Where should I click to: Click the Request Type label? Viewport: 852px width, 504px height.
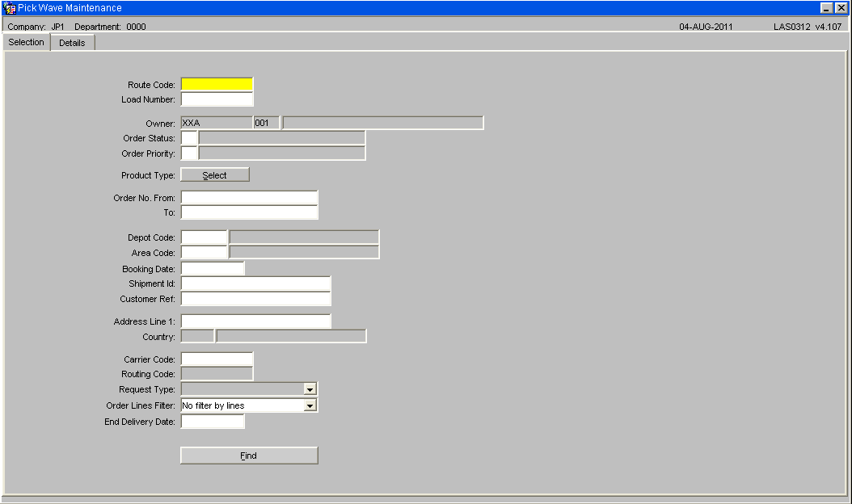147,389
